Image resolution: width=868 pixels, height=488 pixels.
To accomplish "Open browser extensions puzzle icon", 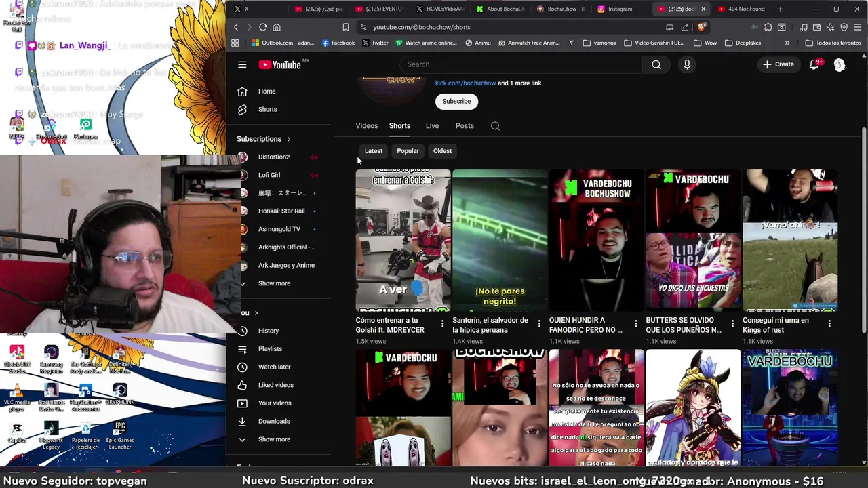I will pos(768,27).
